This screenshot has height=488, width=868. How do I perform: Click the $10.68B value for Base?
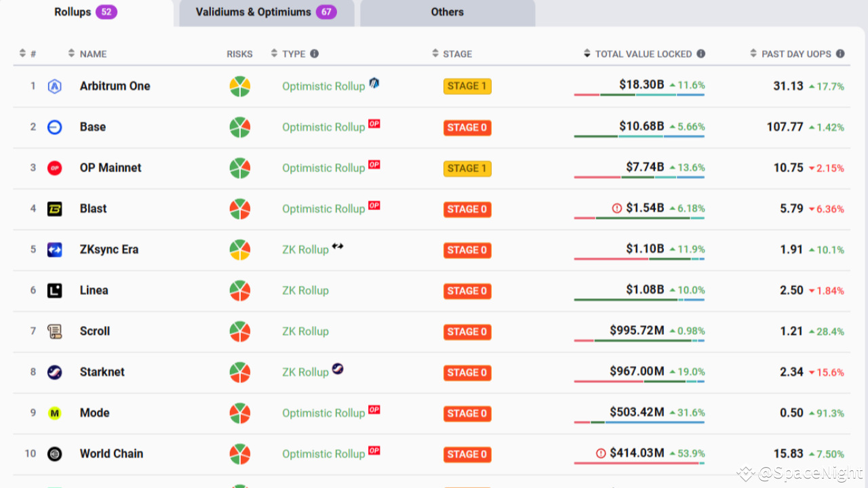click(x=642, y=126)
